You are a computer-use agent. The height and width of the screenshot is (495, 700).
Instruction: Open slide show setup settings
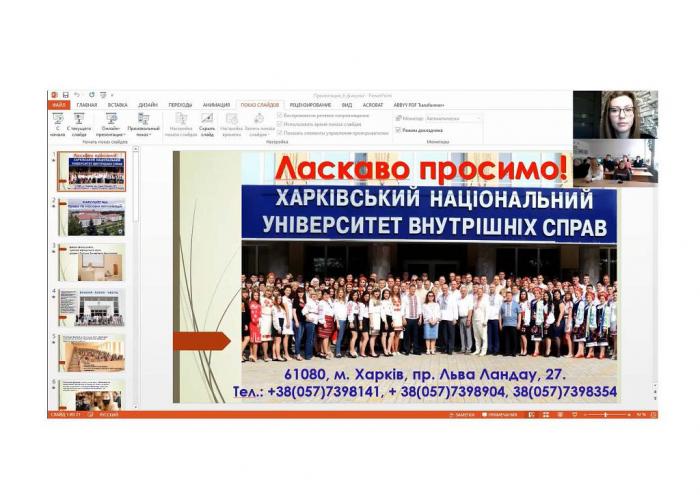click(x=181, y=122)
